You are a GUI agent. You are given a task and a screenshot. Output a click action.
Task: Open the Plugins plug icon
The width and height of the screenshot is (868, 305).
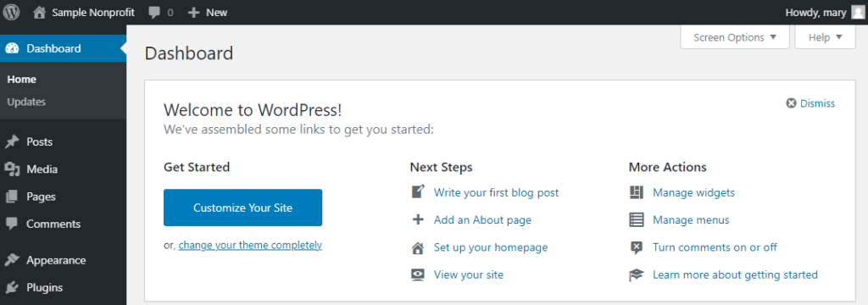coord(12,288)
